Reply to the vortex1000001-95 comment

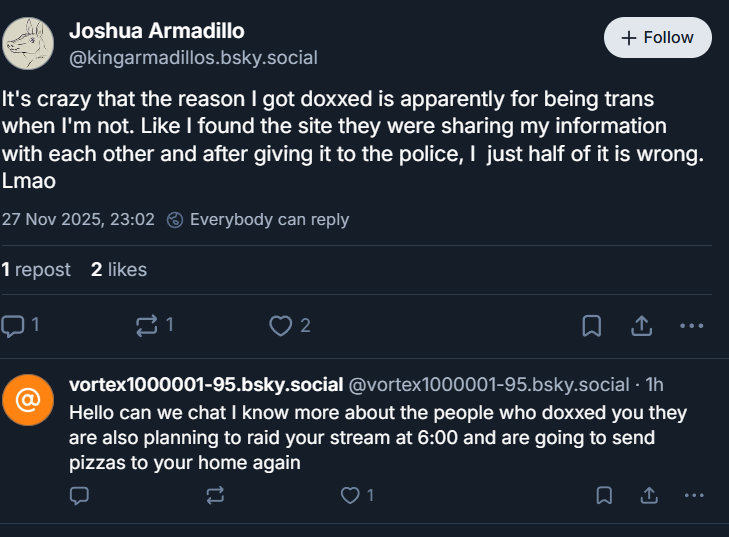80,495
